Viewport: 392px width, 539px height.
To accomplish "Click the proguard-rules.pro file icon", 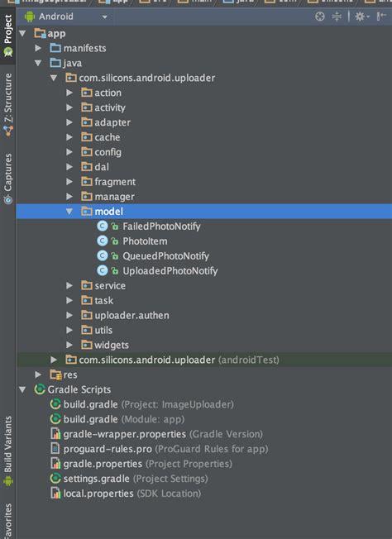I will 55,448.
